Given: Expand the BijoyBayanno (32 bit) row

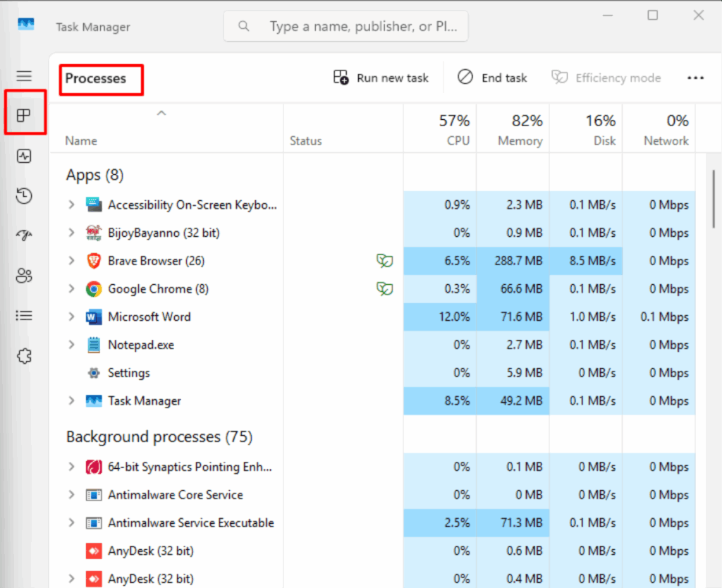Looking at the screenshot, I should click(x=71, y=233).
